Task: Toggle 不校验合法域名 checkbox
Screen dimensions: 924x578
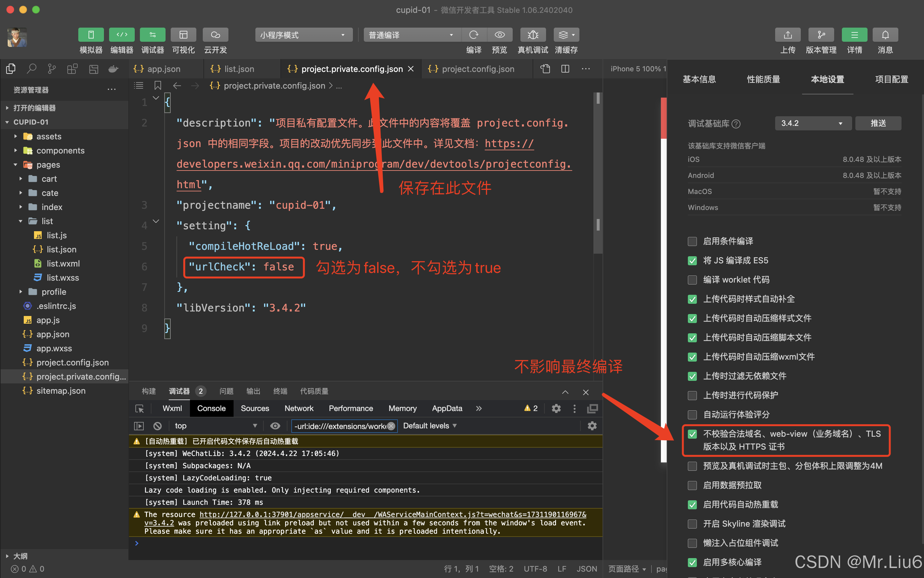Action: [x=692, y=434]
